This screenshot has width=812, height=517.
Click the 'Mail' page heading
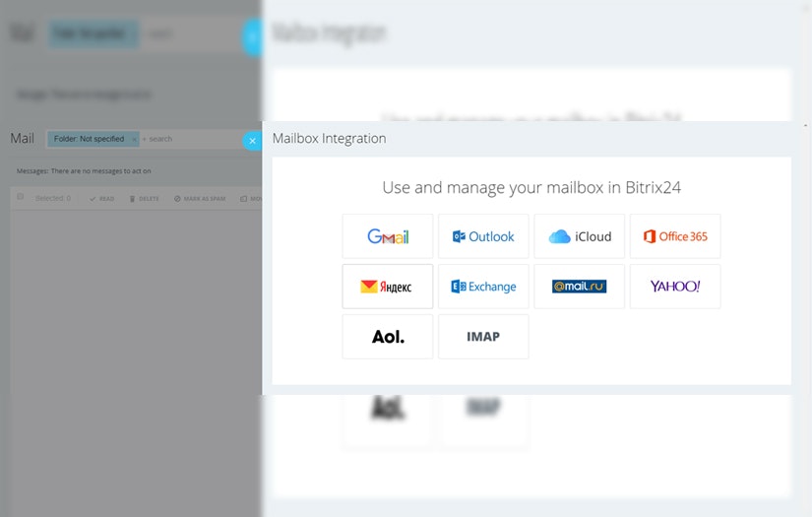23,138
